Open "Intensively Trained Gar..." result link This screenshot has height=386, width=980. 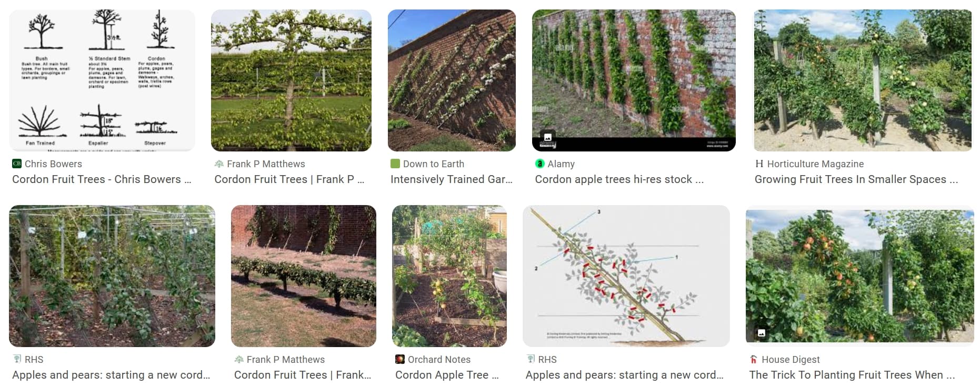[451, 179]
